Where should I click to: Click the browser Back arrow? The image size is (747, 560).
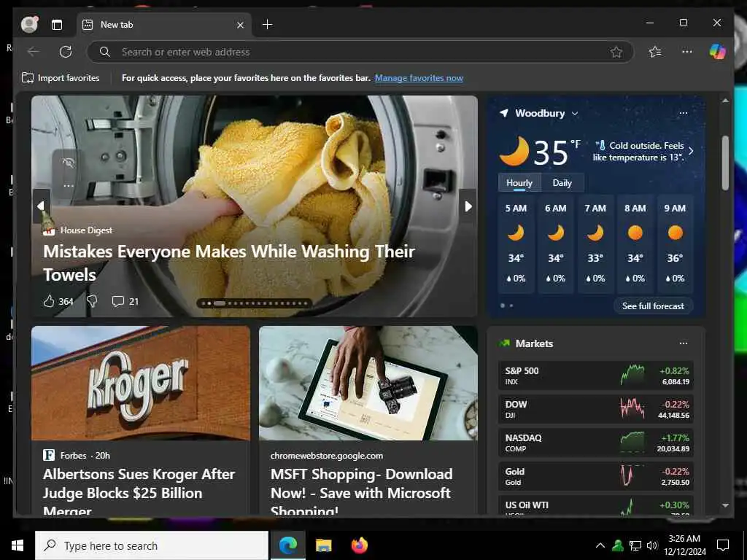[x=34, y=52]
